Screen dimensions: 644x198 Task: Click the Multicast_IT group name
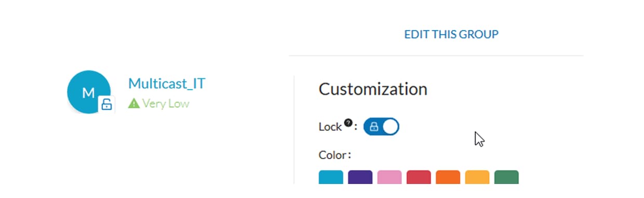(x=167, y=83)
